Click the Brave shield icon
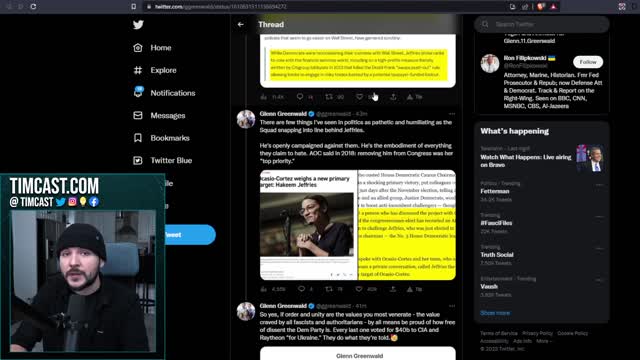The image size is (640, 360). click(541, 7)
